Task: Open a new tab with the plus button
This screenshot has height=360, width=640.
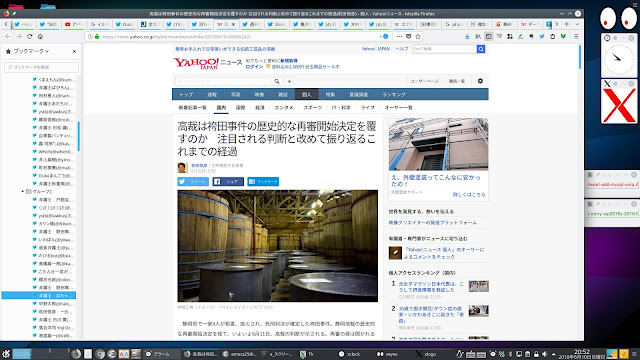Action: 566,24
